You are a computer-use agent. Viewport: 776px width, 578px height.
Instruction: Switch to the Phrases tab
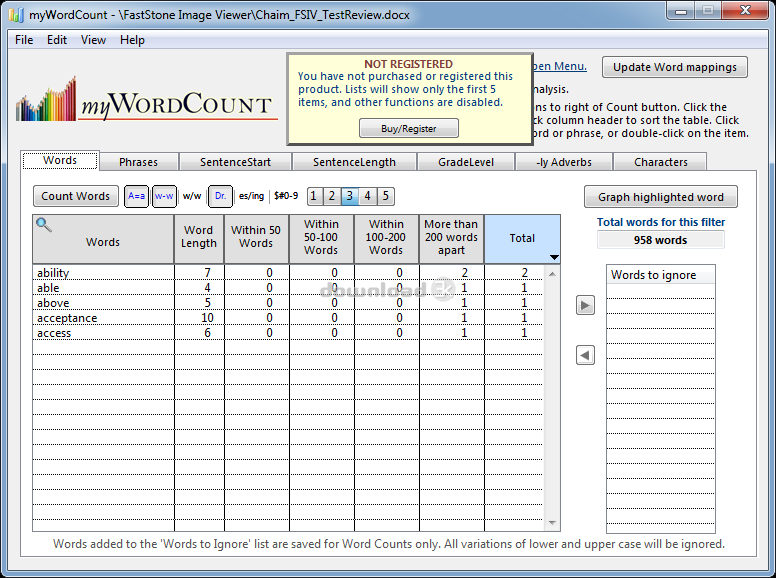[139, 162]
